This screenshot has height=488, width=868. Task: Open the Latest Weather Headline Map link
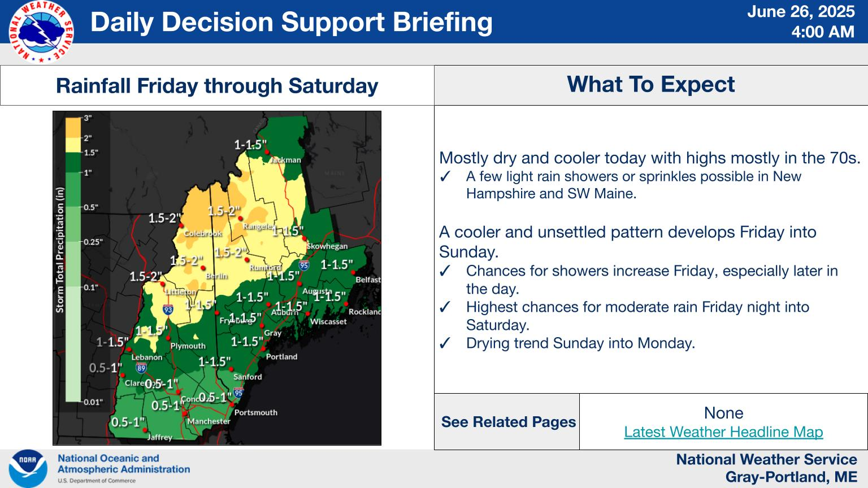click(x=723, y=432)
